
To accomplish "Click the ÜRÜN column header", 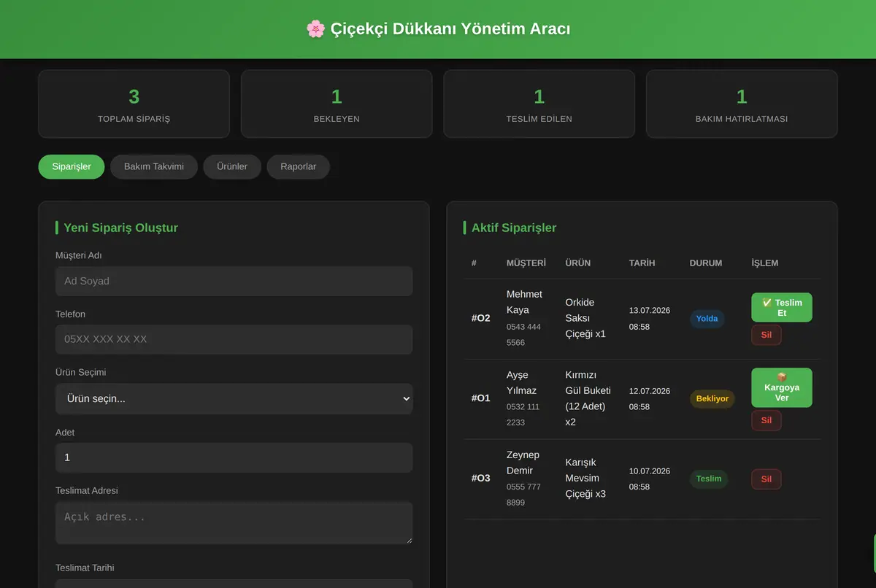I will click(x=578, y=263).
